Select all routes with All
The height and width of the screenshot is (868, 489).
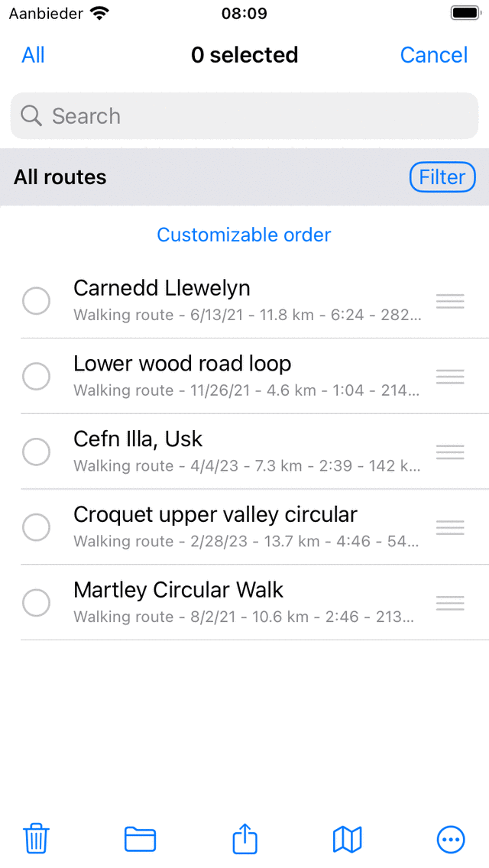coord(33,55)
